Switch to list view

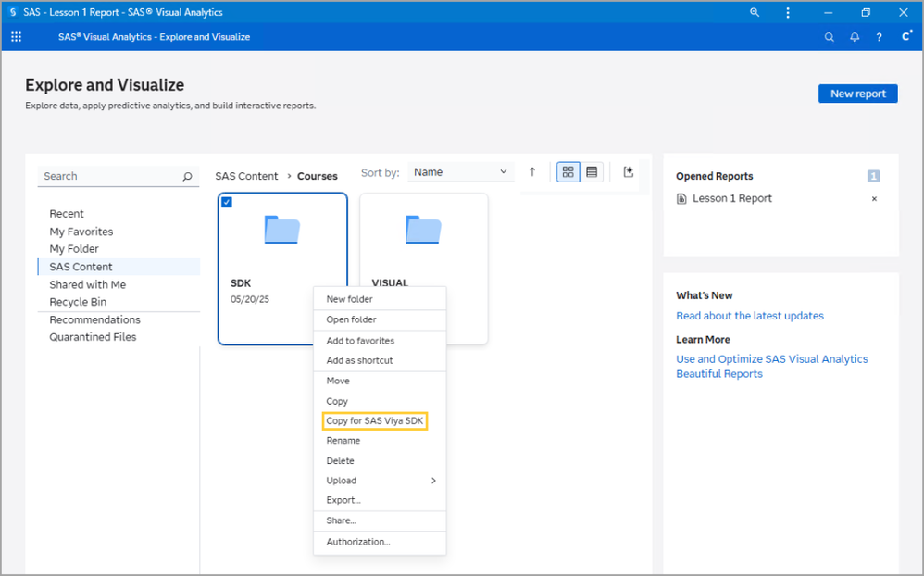point(592,171)
